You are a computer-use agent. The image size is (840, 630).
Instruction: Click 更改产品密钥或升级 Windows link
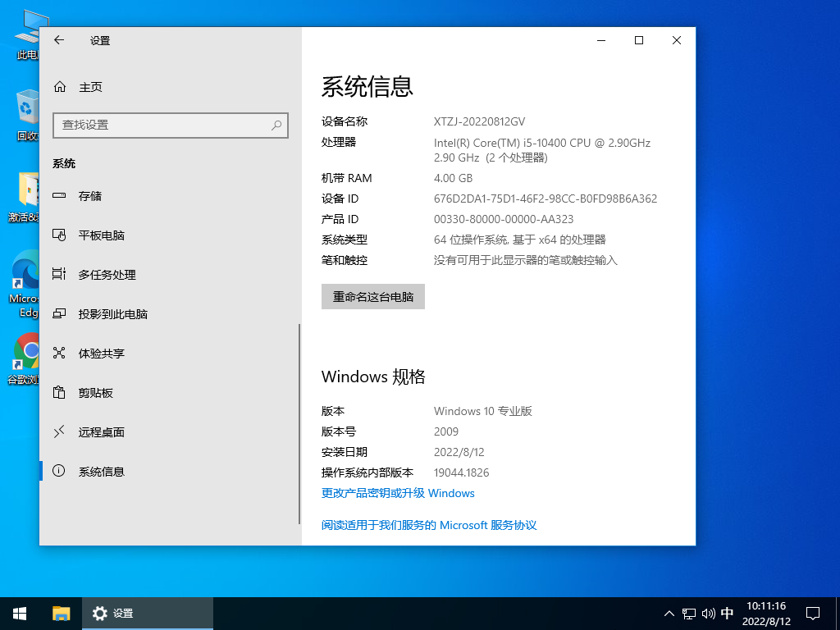pyautogui.click(x=398, y=493)
